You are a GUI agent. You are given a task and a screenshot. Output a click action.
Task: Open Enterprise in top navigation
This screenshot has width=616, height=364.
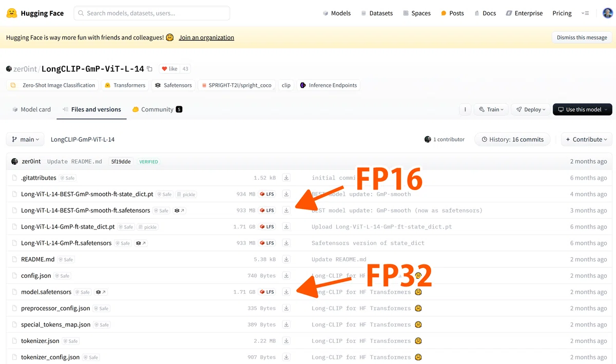click(x=524, y=13)
